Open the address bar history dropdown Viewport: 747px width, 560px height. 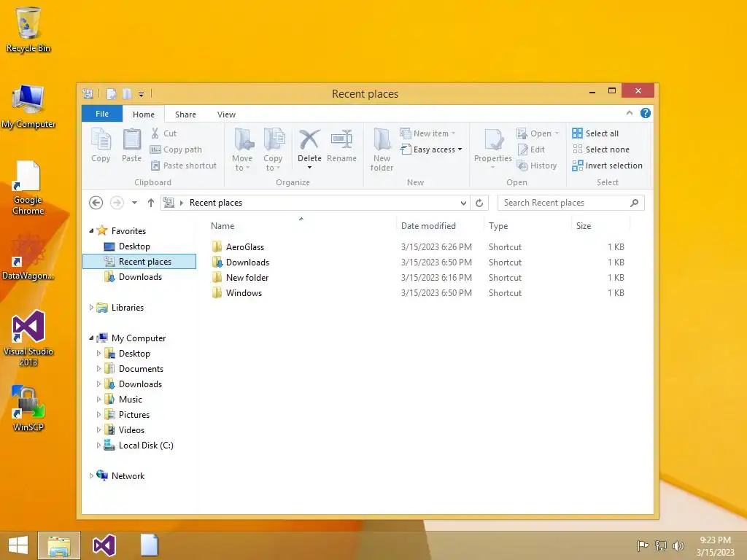[x=463, y=203]
